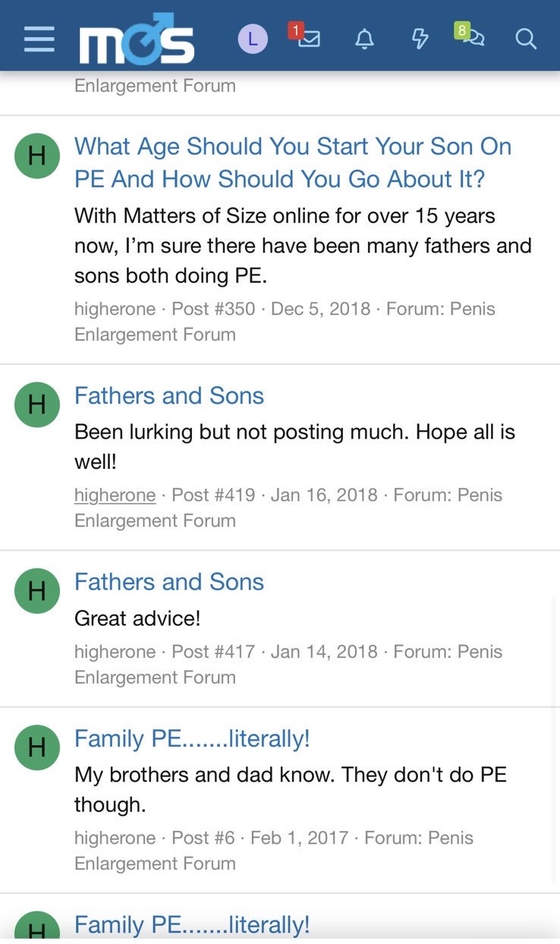Open Fathers and Sons result with Great advice
Screen dimensions: 560x944
click(169, 581)
